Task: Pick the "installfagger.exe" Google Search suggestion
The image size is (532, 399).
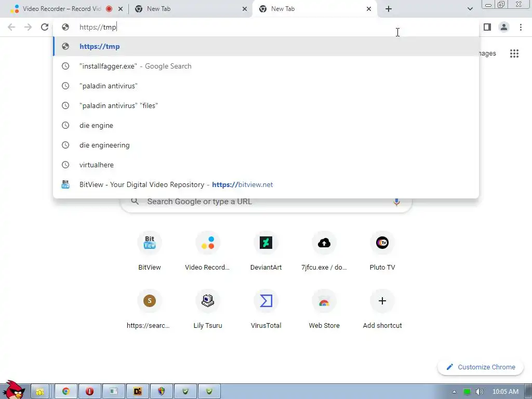Action: (x=266, y=66)
